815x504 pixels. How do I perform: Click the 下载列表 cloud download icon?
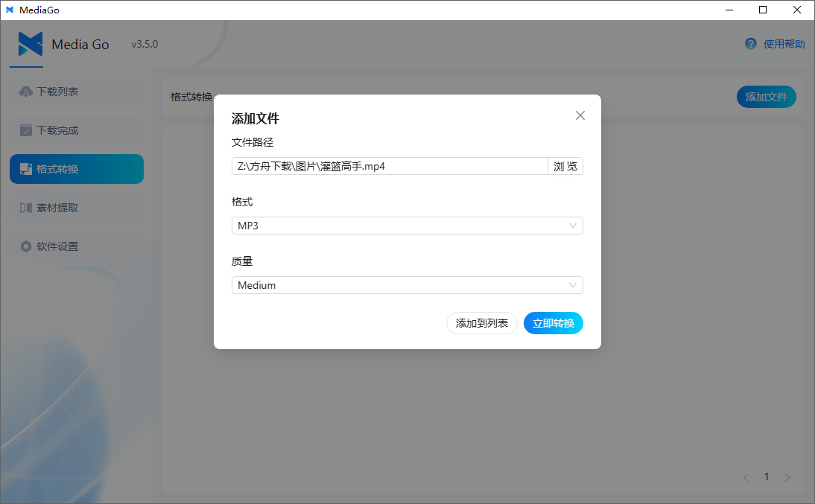[26, 92]
